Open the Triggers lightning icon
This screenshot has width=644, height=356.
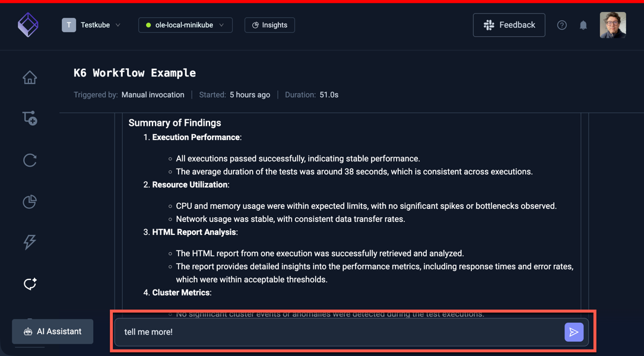[30, 242]
